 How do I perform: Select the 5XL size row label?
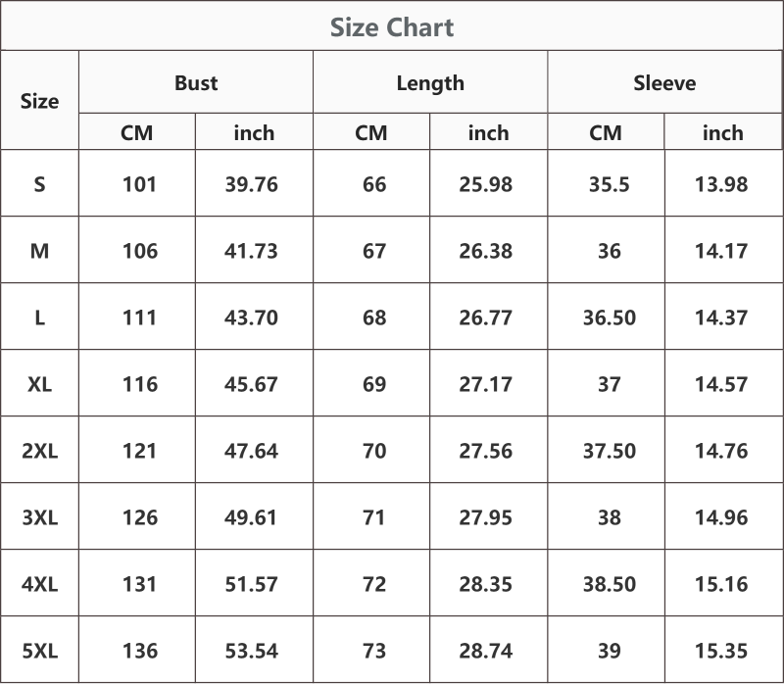pyautogui.click(x=39, y=651)
